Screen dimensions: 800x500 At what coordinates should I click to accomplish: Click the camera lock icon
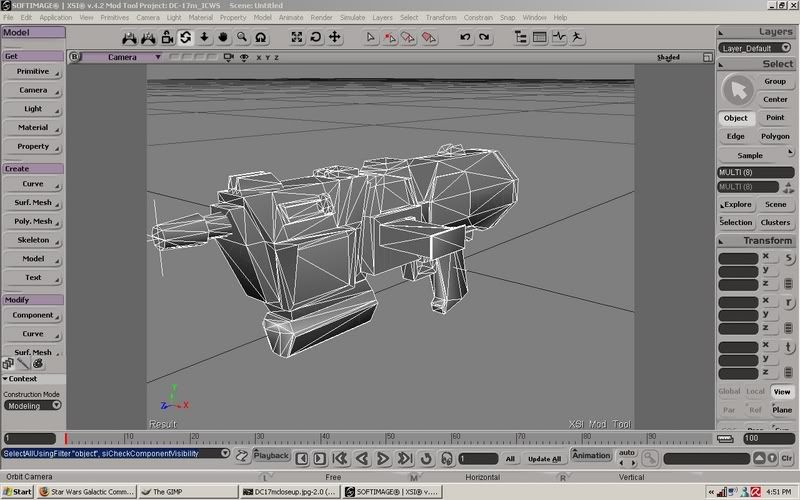click(167, 37)
